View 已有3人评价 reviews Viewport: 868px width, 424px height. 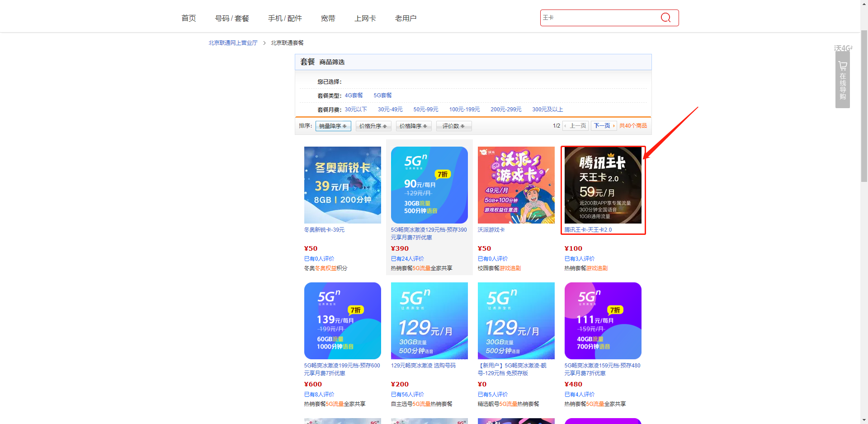coord(580,259)
